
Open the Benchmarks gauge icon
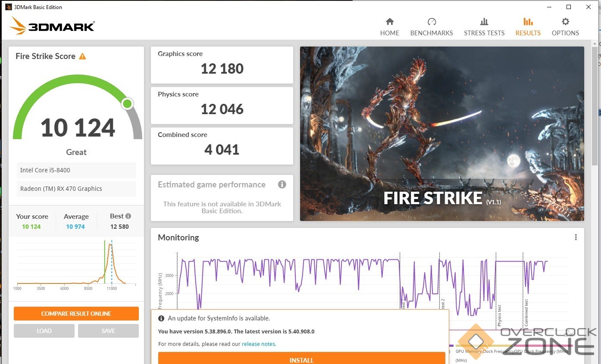[x=432, y=22]
